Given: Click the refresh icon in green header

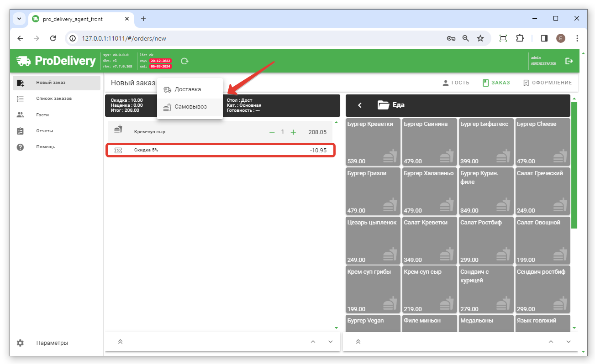Looking at the screenshot, I should pos(184,61).
